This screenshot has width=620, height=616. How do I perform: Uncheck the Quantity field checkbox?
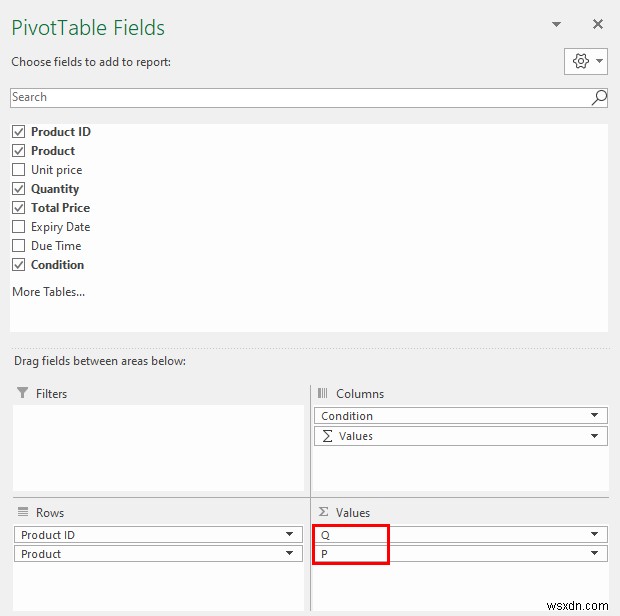pos(19,189)
